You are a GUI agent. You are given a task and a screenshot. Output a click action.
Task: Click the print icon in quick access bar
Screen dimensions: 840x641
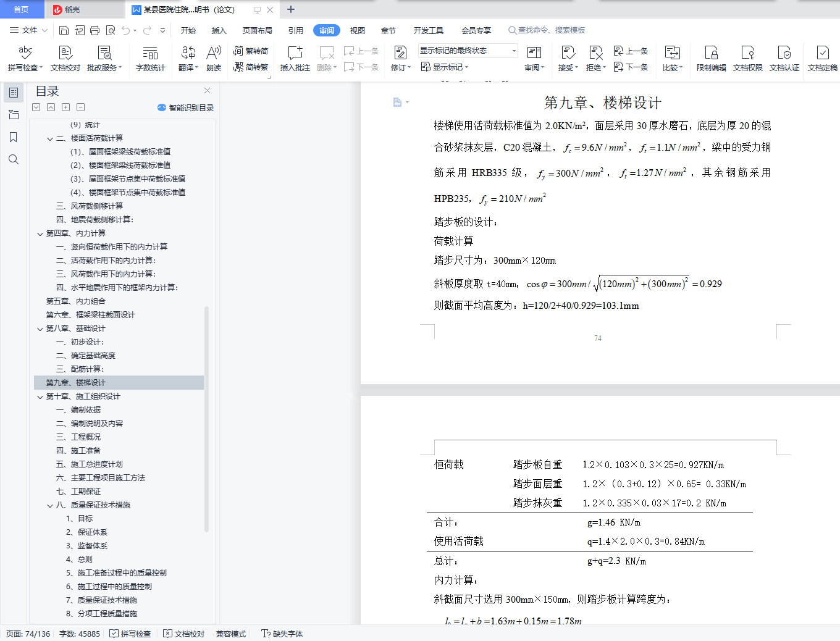94,30
